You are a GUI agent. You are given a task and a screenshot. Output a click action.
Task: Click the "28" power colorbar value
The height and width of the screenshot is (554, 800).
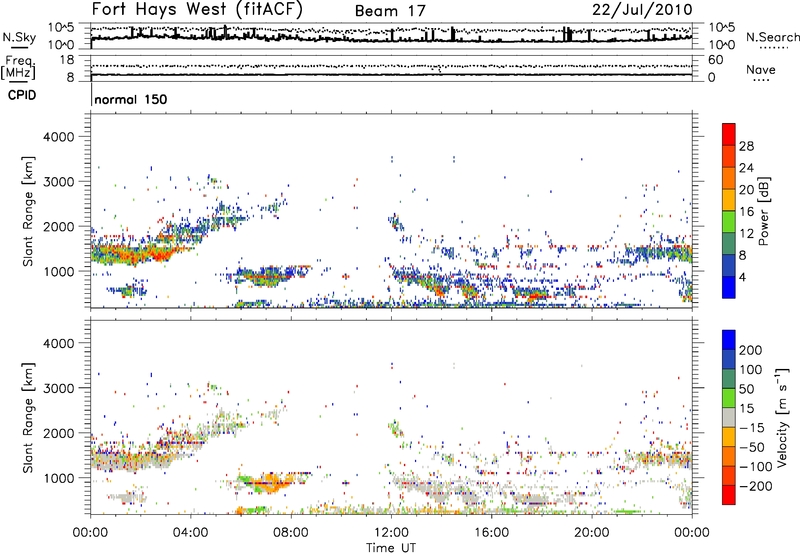tap(746, 146)
